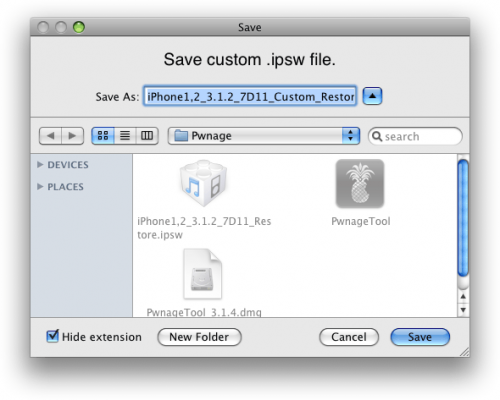This screenshot has width=500, height=400.
Task: Switch to list view
Action: (x=125, y=136)
